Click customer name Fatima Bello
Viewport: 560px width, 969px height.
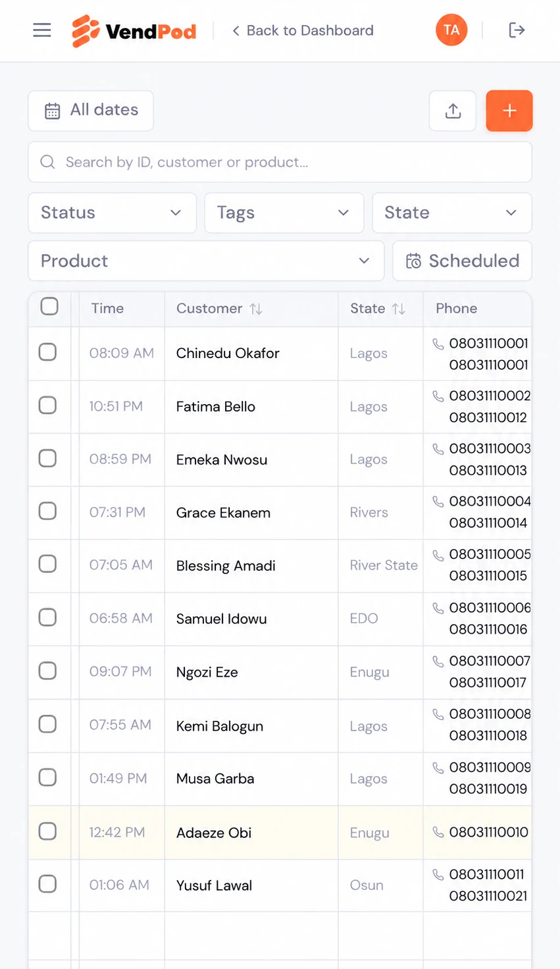coord(216,407)
